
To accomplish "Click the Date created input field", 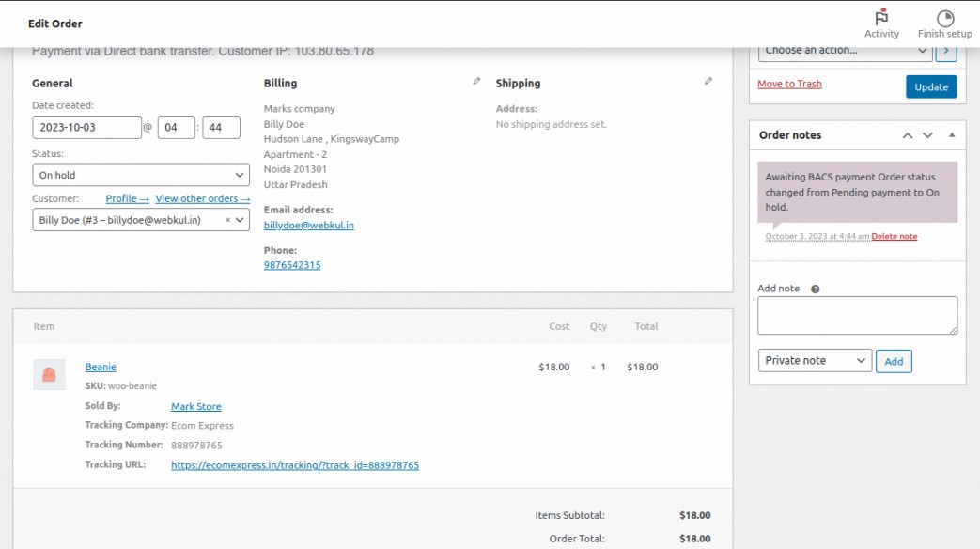I will pos(86,127).
